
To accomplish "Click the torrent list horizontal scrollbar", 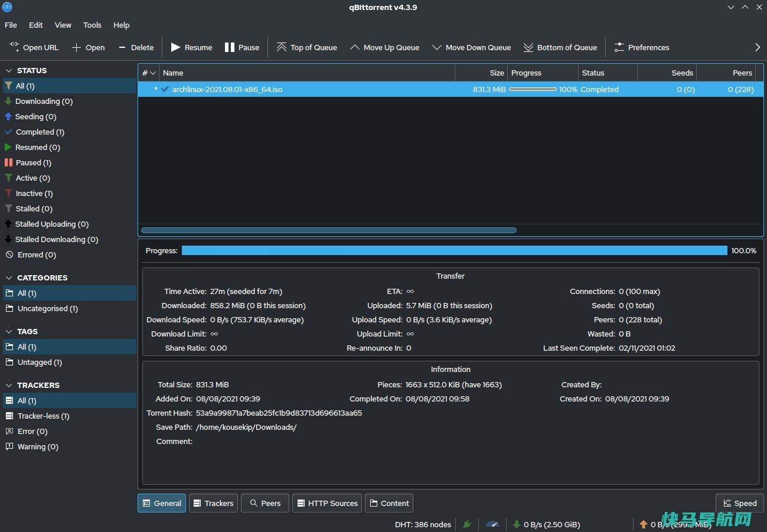I will 329,230.
